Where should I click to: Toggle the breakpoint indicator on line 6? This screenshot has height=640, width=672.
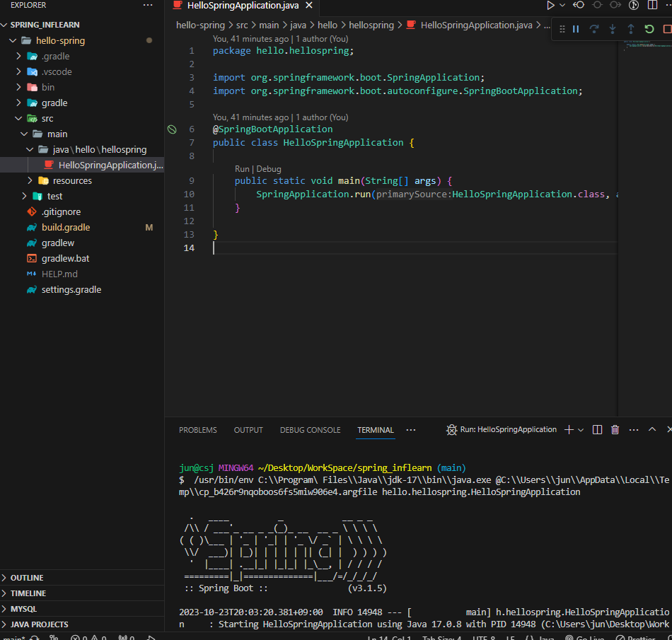point(171,129)
